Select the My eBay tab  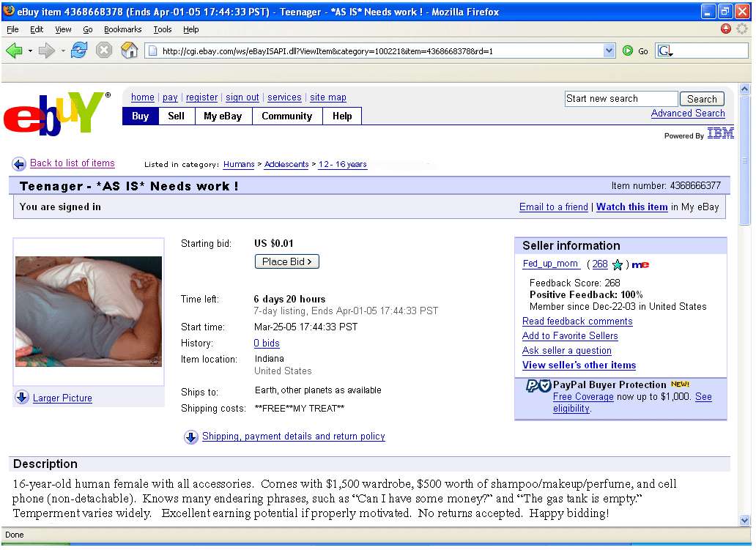223,116
